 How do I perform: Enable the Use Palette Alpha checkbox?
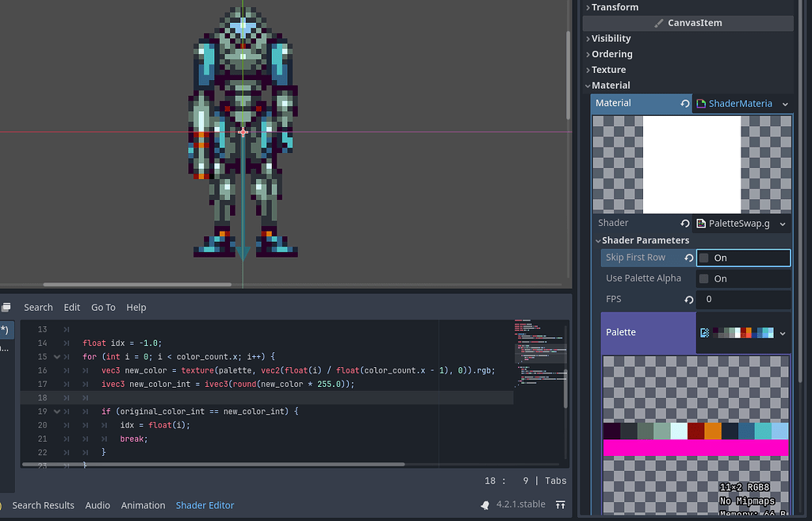[705, 278]
